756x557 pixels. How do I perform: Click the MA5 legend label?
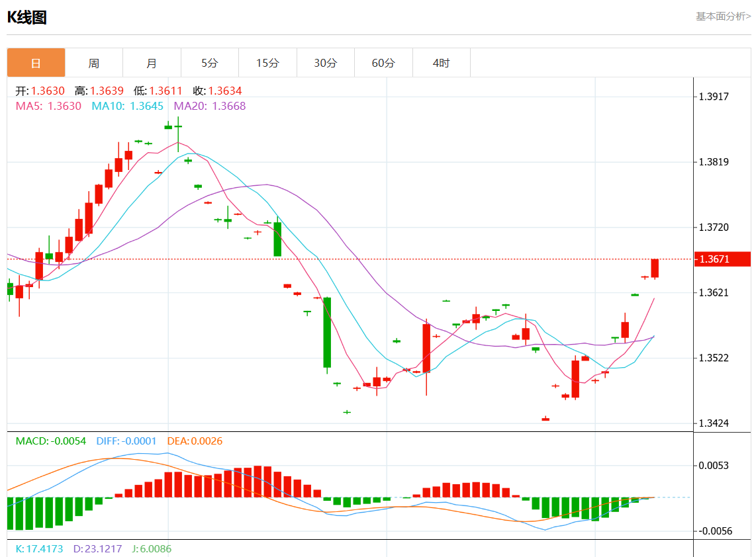coord(48,106)
